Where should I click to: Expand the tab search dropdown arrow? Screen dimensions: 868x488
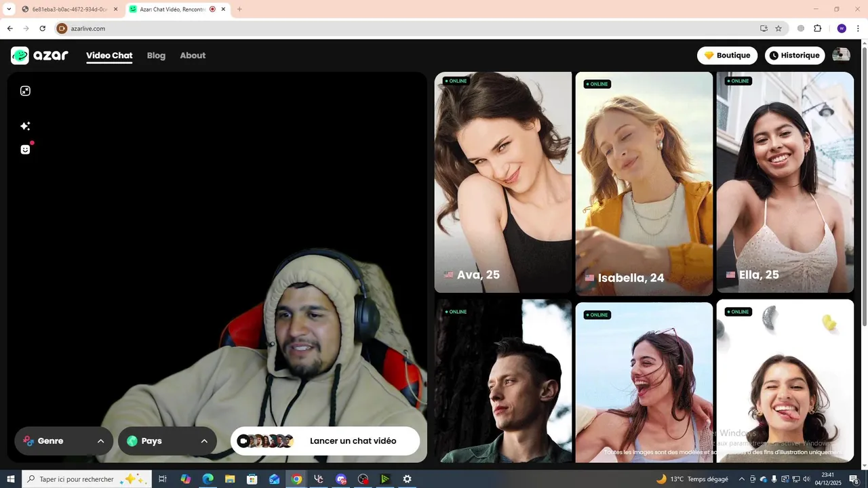(x=9, y=9)
